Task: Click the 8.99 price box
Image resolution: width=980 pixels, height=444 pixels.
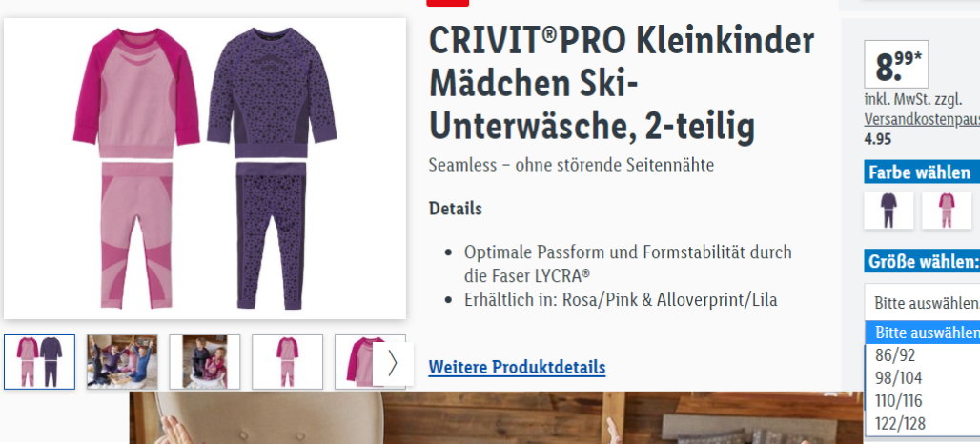Action: click(896, 65)
